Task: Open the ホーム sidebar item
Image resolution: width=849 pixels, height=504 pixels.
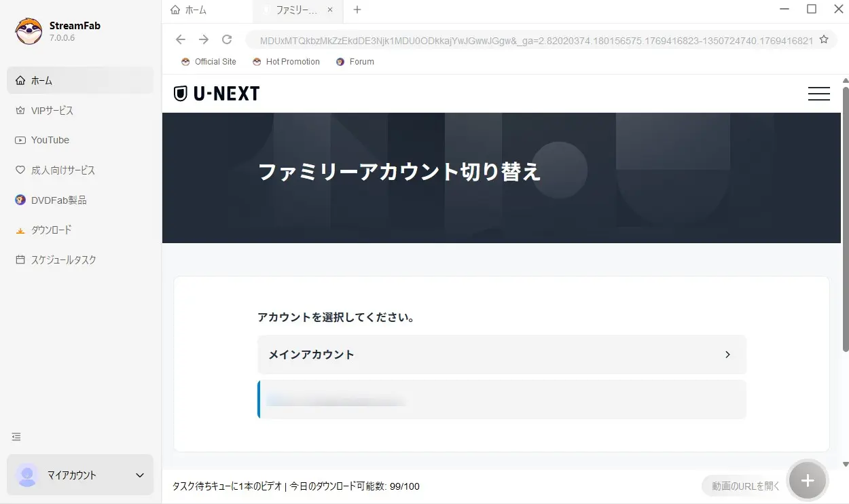Action: point(80,80)
